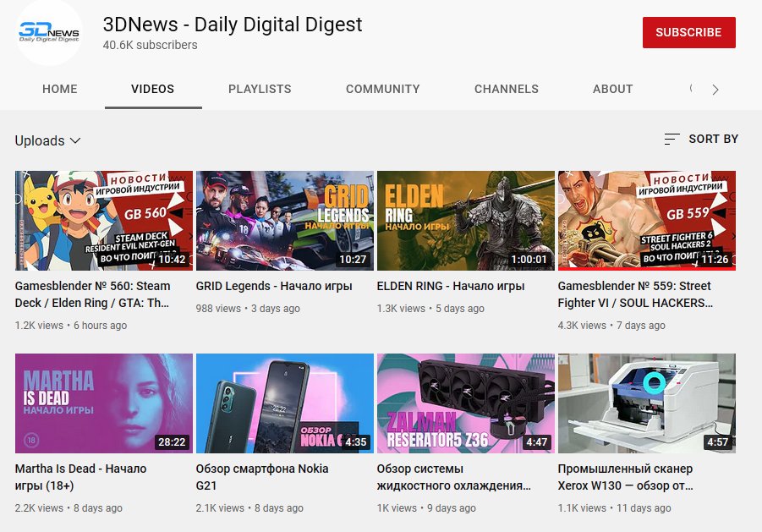This screenshot has height=532, width=762.
Task: Click the title "Обзор смартфона Nokia G21"
Action: tap(262, 477)
